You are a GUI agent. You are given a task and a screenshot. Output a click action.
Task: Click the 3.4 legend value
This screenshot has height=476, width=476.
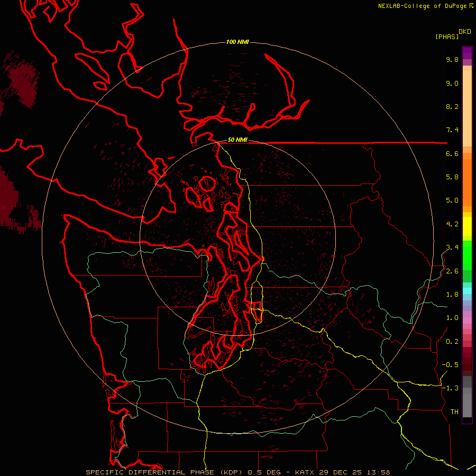point(452,248)
